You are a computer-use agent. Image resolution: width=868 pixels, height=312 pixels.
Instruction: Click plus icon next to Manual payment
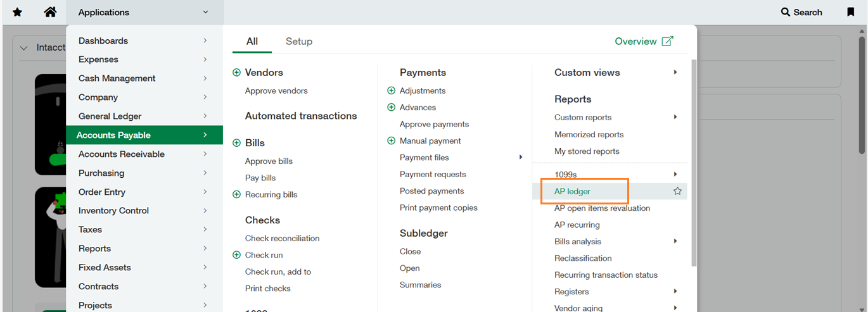coord(391,141)
